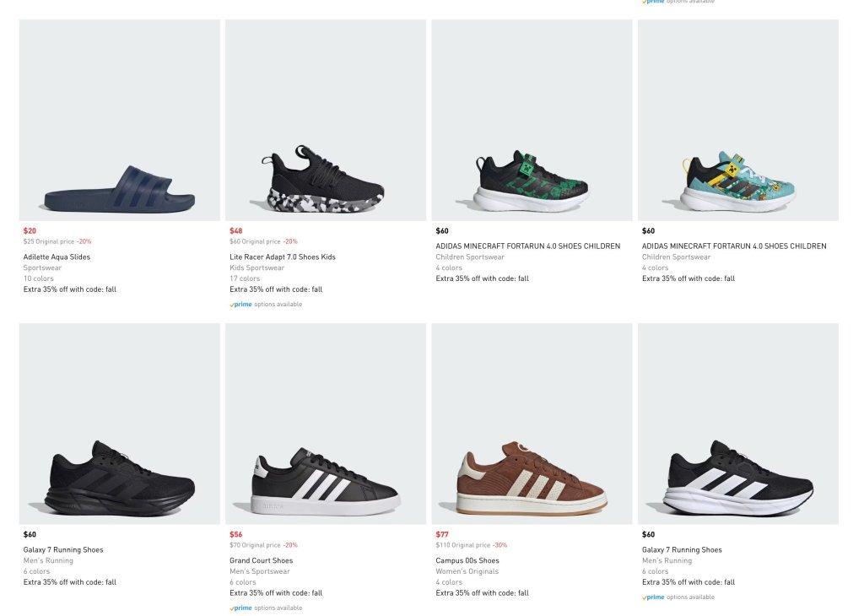This screenshot has width=864, height=616.
Task: Click Lite Racer Adapt 7.0 Shoes Kids title
Action: (x=282, y=257)
